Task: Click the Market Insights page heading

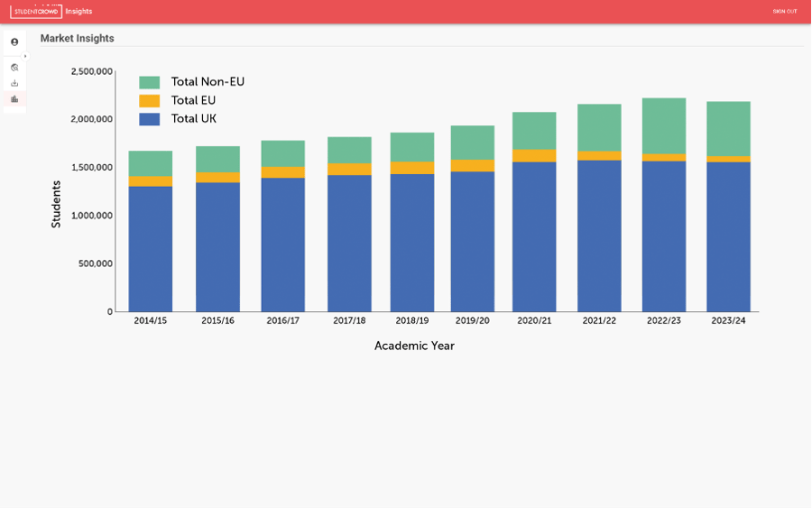Action: [78, 39]
